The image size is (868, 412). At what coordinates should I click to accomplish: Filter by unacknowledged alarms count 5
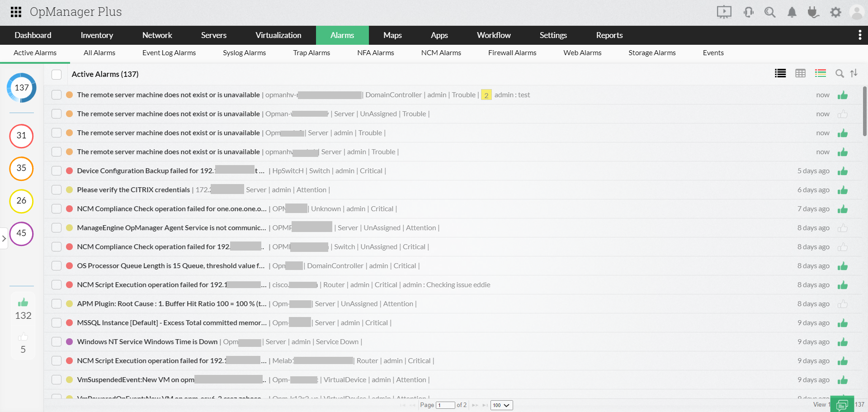tap(23, 343)
